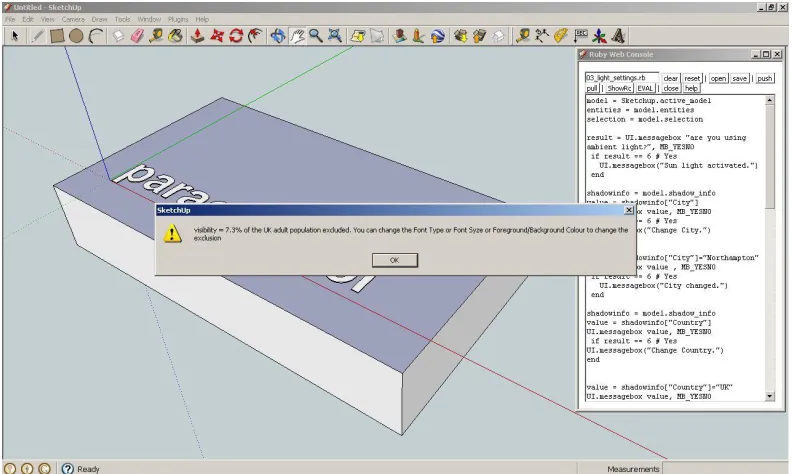This screenshot has height=474, width=792.
Task: Click the close button next to help
Action: tap(671, 88)
